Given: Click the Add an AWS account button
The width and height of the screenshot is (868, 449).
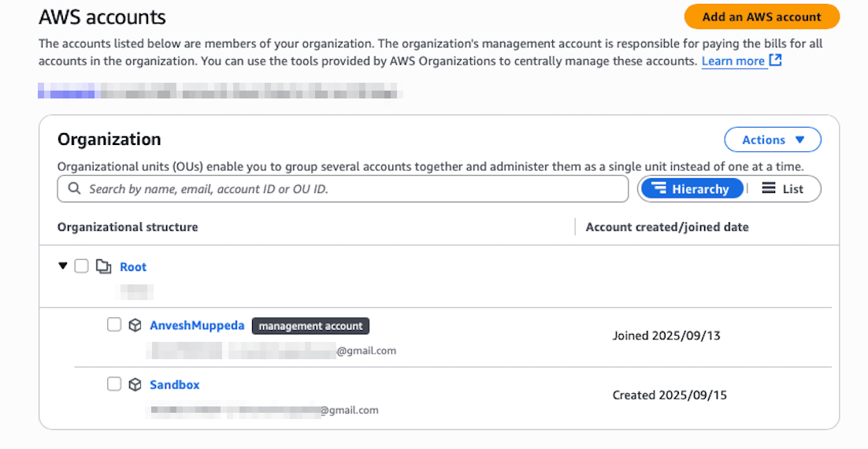Looking at the screenshot, I should [x=762, y=17].
